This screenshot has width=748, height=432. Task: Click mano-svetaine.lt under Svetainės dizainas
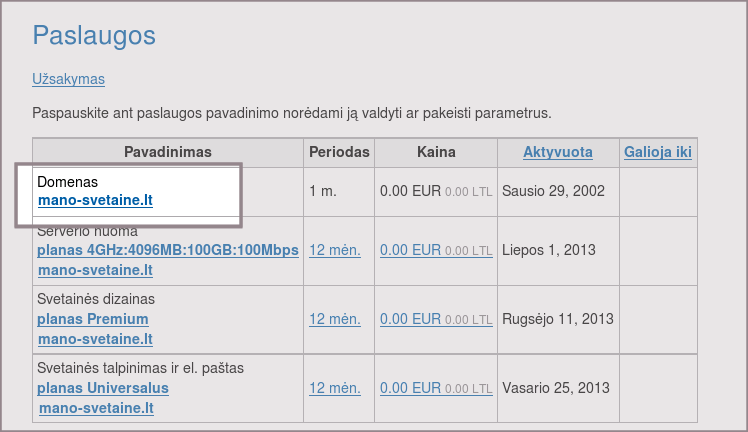[x=95, y=339]
